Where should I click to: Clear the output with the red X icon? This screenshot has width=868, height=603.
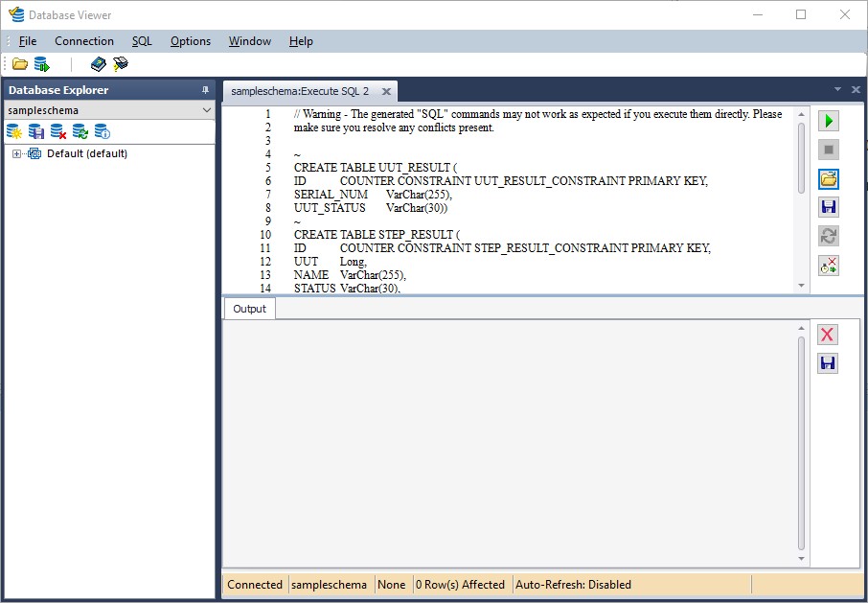[x=828, y=335]
